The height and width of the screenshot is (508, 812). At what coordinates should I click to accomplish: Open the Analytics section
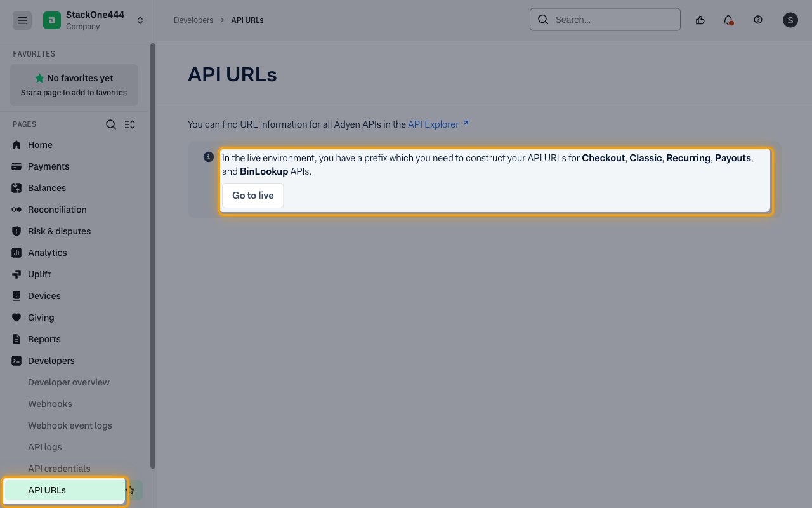click(x=47, y=253)
